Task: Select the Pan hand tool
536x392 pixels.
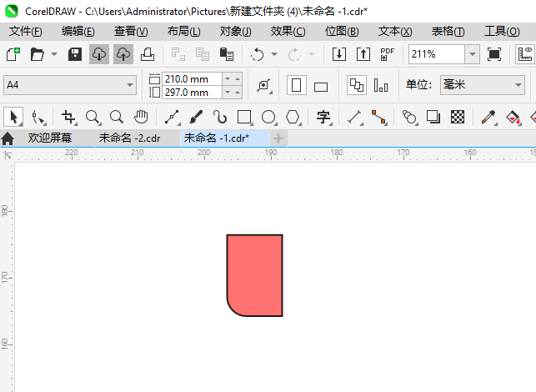Action: coord(141,117)
